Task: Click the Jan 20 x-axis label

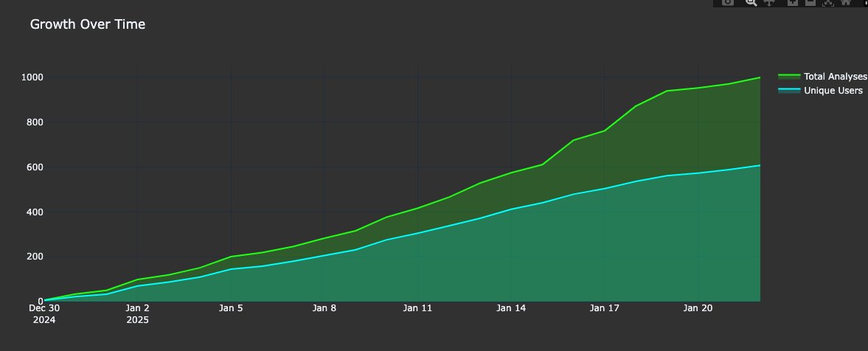Action: click(x=698, y=308)
